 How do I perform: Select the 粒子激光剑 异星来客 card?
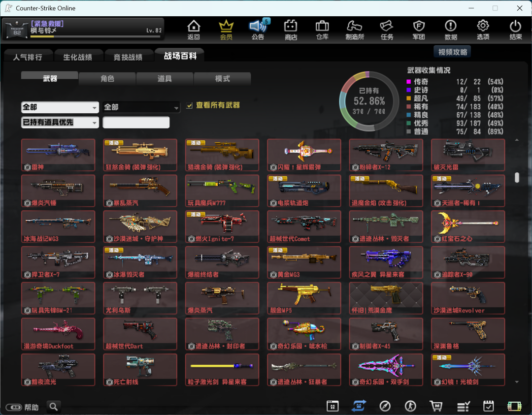tap(222, 370)
